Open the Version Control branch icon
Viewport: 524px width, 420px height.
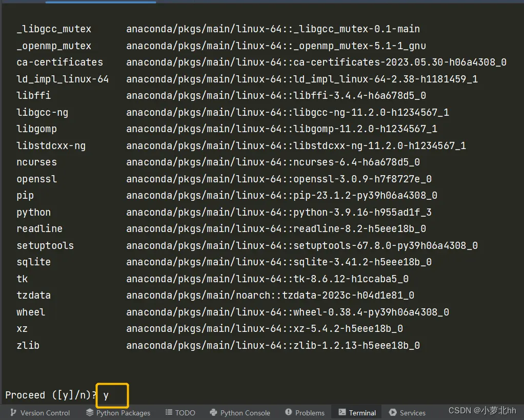click(13, 413)
